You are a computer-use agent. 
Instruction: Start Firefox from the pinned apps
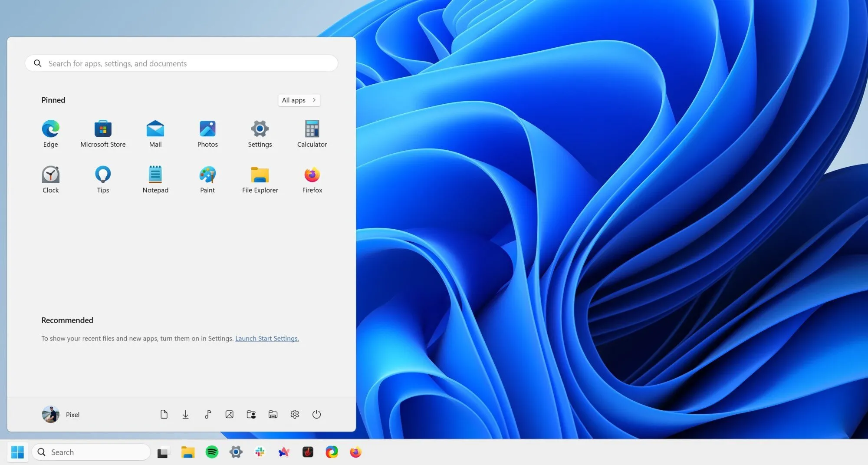(x=312, y=179)
